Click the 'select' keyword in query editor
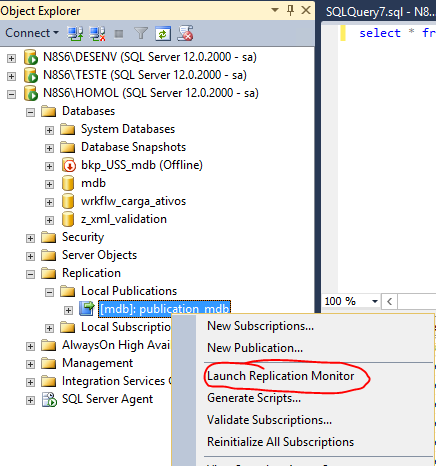 point(380,33)
